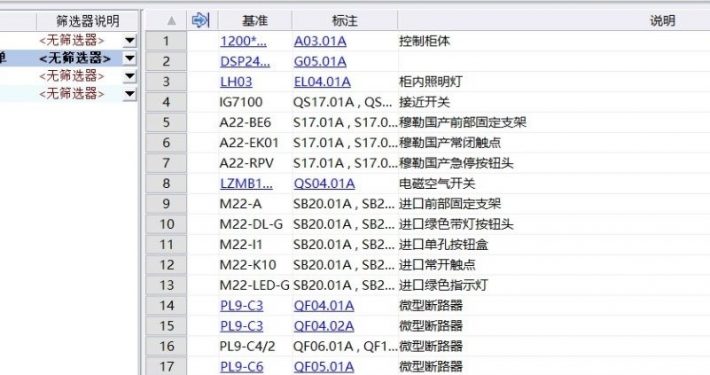The image size is (710, 375).
Task: Open the EL04.01A mark link
Action: (322, 82)
